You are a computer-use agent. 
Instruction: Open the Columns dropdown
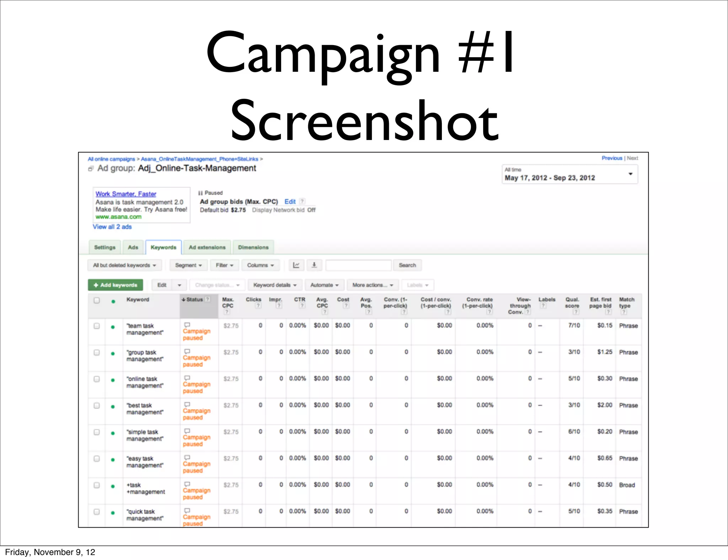[261, 265]
